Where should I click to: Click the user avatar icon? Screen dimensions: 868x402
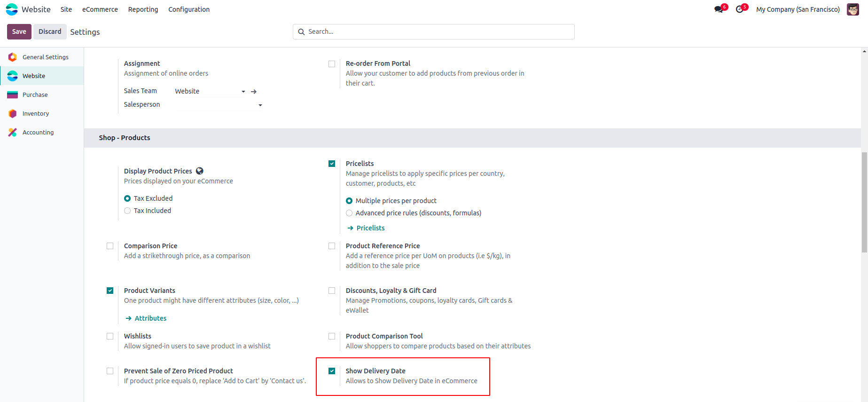pyautogui.click(x=852, y=9)
